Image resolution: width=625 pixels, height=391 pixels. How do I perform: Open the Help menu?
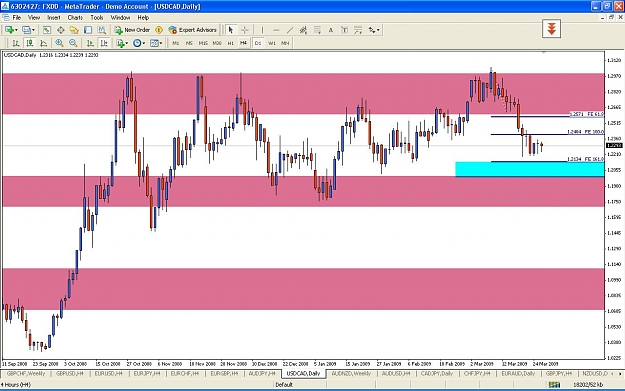coord(143,18)
